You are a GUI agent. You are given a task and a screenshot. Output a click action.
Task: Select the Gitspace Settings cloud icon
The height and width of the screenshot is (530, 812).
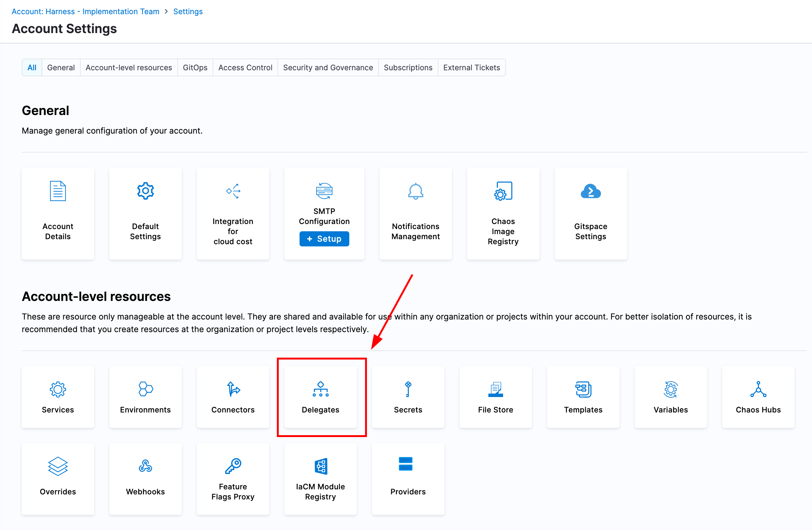pos(591,191)
